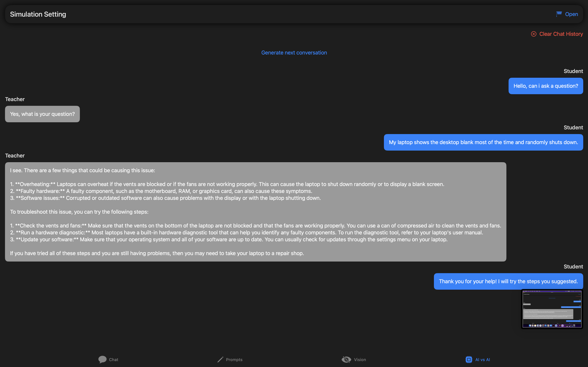Image resolution: width=588 pixels, height=367 pixels.
Task: Open the Simulation Setting panel
Action: coord(571,14)
